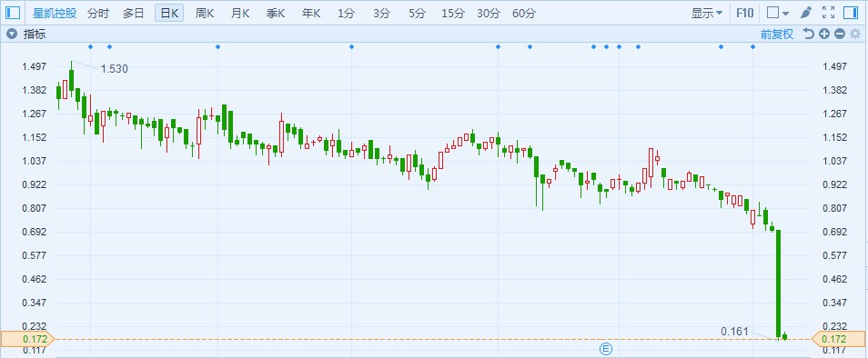Click the 指标 indicator label

coord(35,35)
